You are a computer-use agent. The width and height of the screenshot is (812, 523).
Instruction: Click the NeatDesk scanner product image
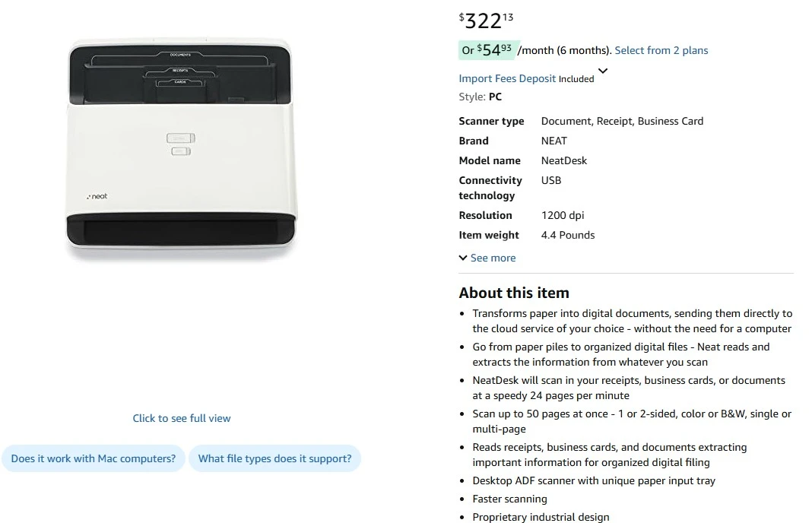181,149
